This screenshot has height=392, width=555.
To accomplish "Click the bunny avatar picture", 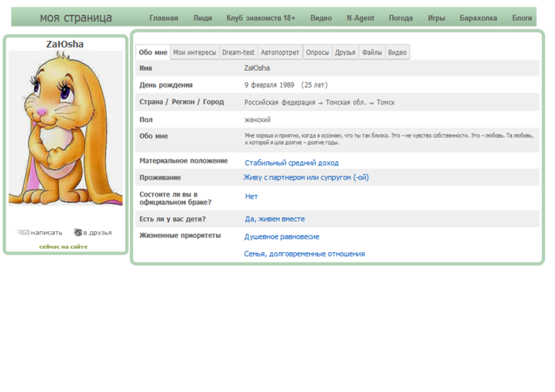I will [x=66, y=128].
